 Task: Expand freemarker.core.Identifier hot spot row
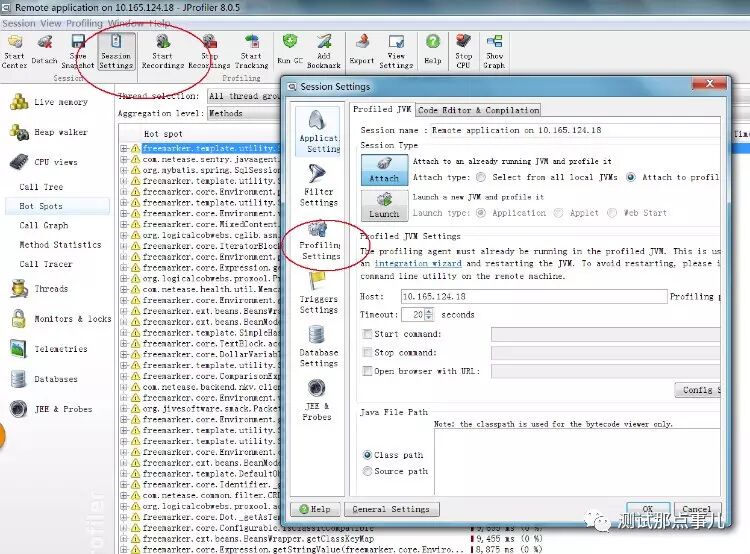tap(124, 485)
